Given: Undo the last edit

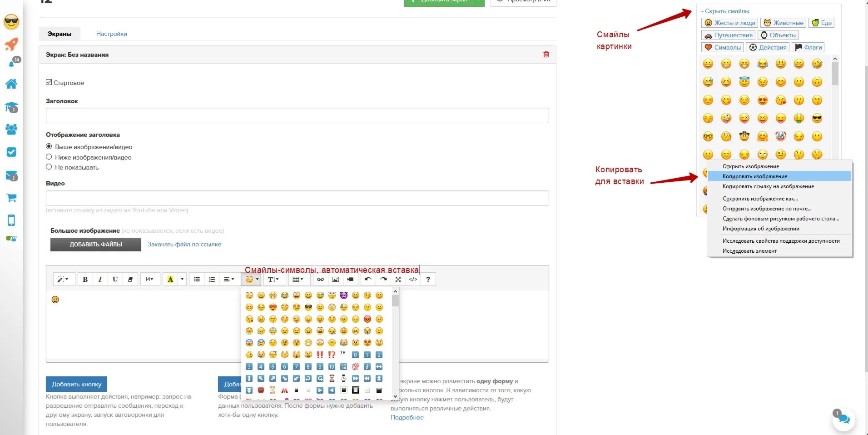Looking at the screenshot, I should coord(368,279).
